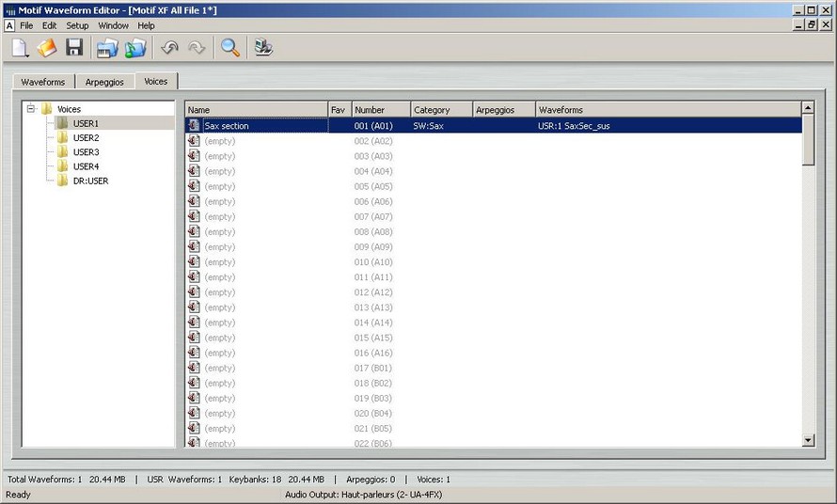
Task: Click the New file toolbar icon
Action: point(20,48)
